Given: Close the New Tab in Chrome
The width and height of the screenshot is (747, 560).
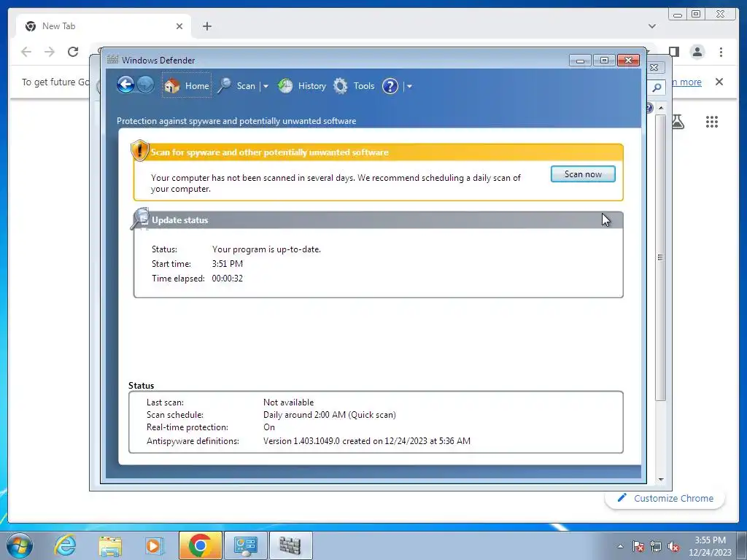Looking at the screenshot, I should [x=179, y=26].
